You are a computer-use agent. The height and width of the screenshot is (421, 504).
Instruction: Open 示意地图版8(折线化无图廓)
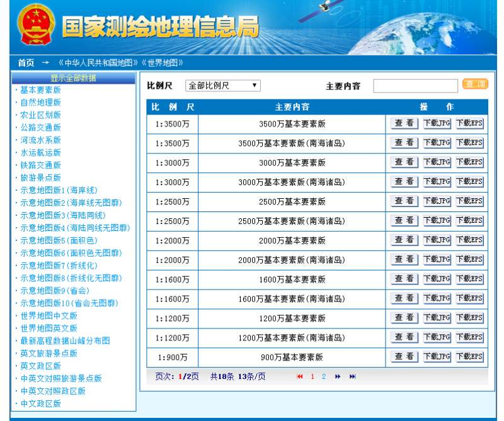click(x=71, y=278)
